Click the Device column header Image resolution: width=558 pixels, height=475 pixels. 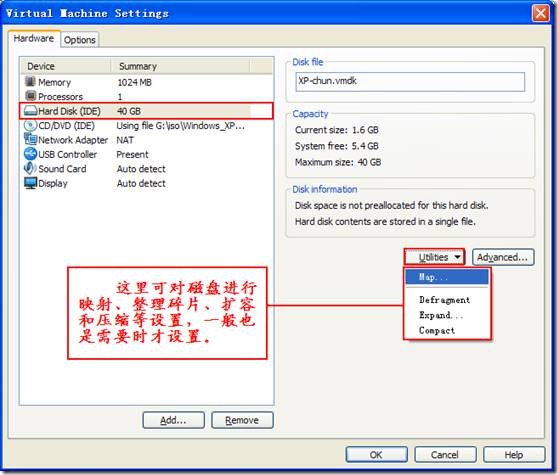click(x=66, y=66)
